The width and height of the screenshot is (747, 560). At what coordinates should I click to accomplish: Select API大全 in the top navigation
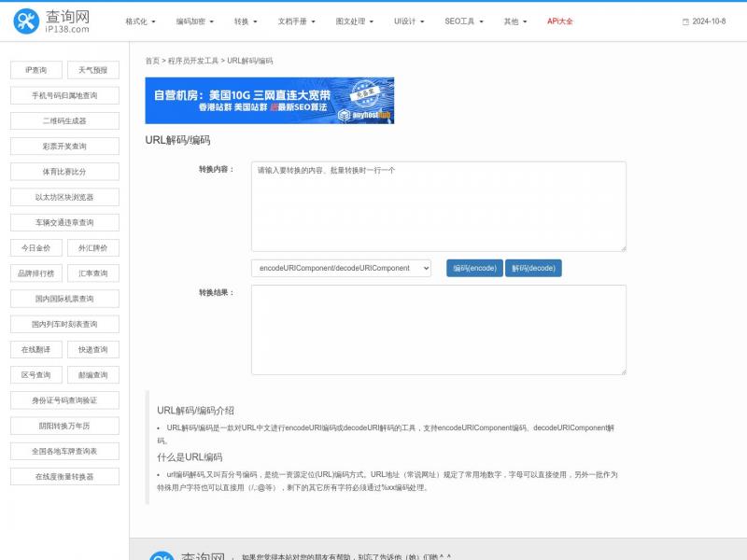point(560,21)
